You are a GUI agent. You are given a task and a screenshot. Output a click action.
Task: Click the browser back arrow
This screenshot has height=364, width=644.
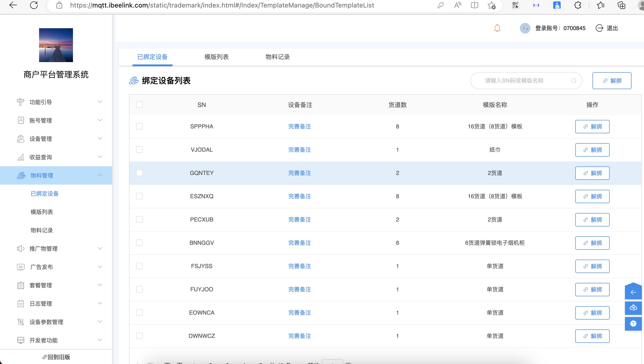pyautogui.click(x=13, y=5)
